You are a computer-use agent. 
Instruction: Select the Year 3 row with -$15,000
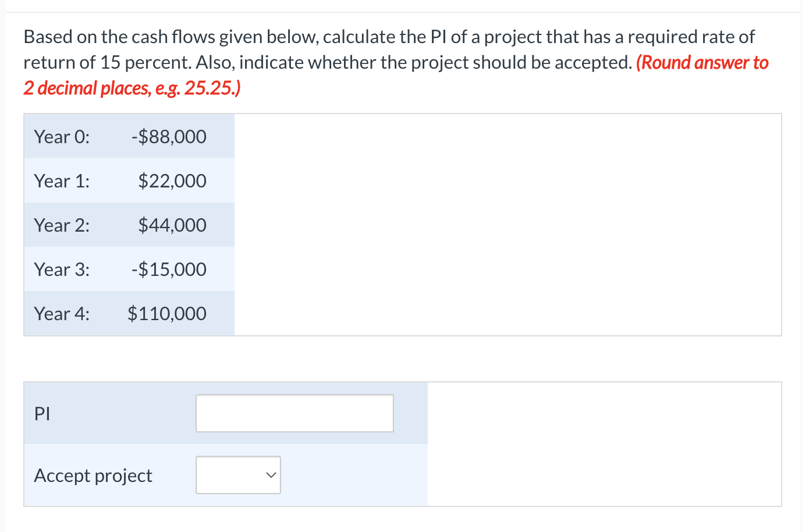(x=128, y=269)
